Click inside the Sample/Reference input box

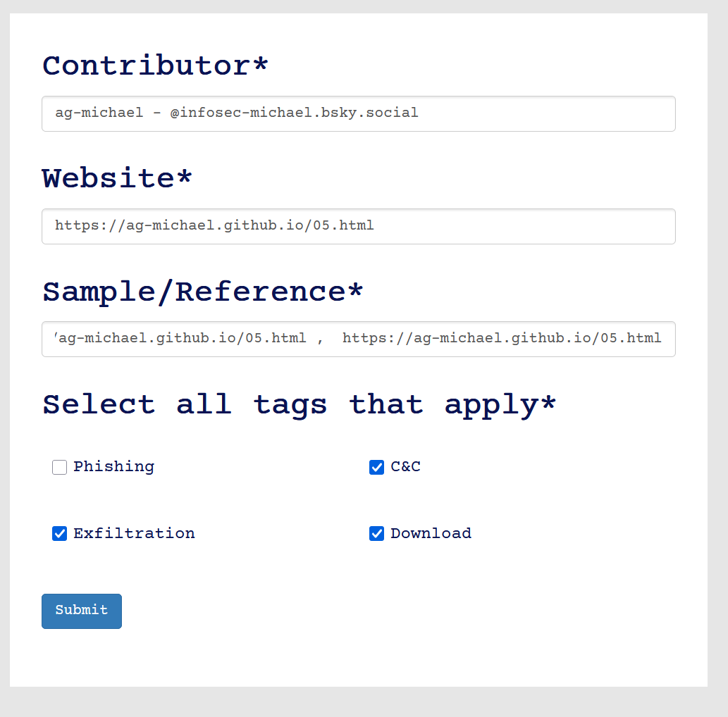pos(358,339)
